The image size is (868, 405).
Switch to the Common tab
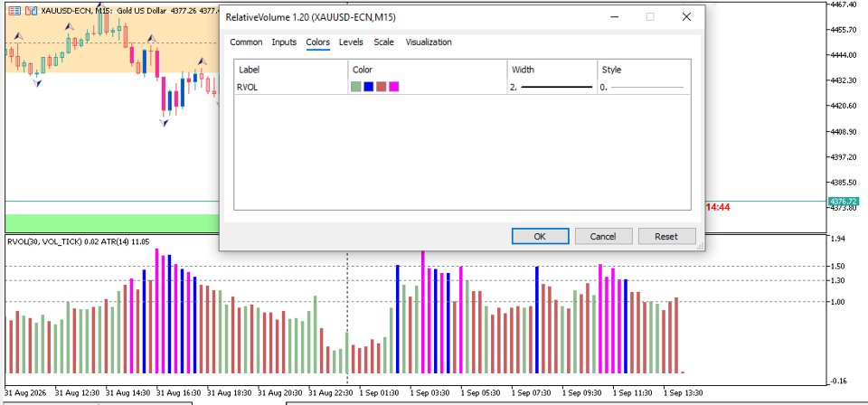pyautogui.click(x=246, y=42)
